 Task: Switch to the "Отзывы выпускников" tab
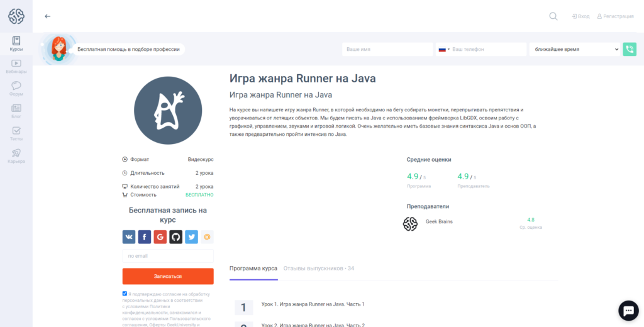318,269
